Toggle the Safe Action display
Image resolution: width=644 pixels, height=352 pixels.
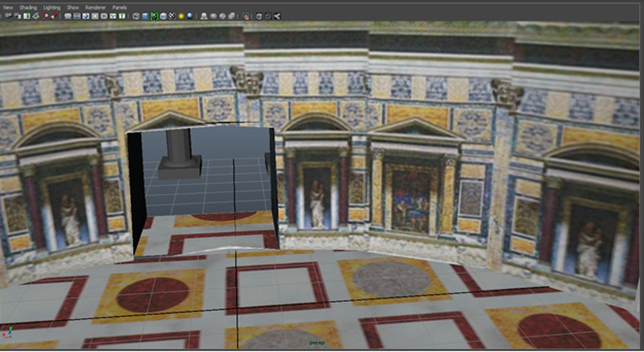coord(113,16)
